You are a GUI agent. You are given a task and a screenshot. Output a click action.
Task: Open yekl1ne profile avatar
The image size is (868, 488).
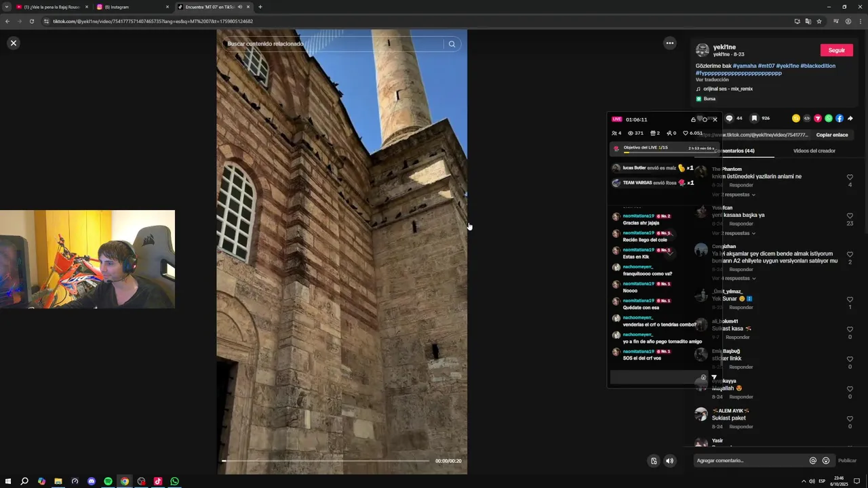point(703,50)
